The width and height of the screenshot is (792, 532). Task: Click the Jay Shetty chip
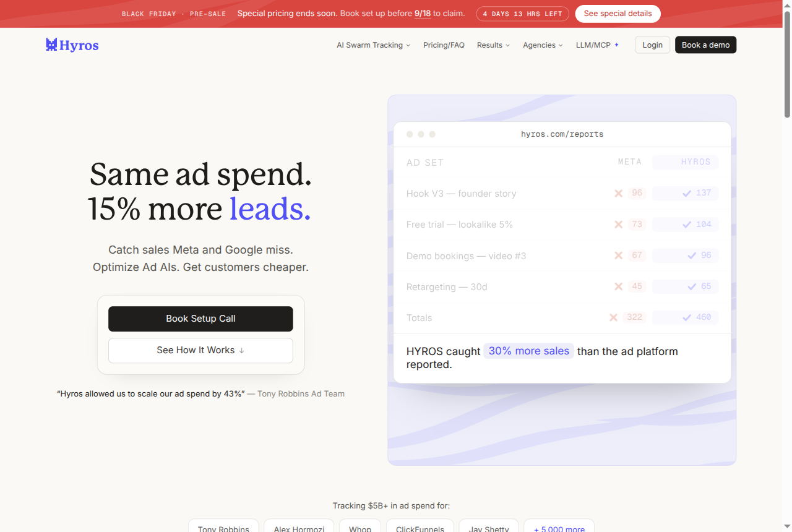489,526
